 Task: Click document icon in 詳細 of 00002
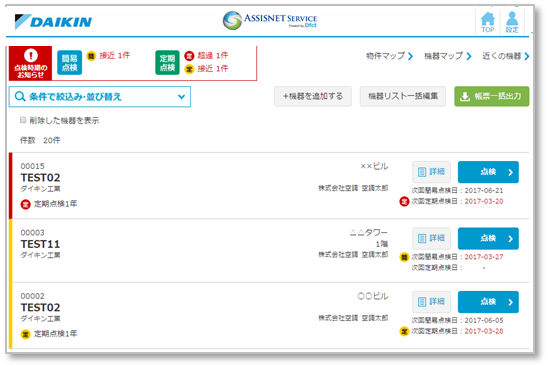pos(422,302)
